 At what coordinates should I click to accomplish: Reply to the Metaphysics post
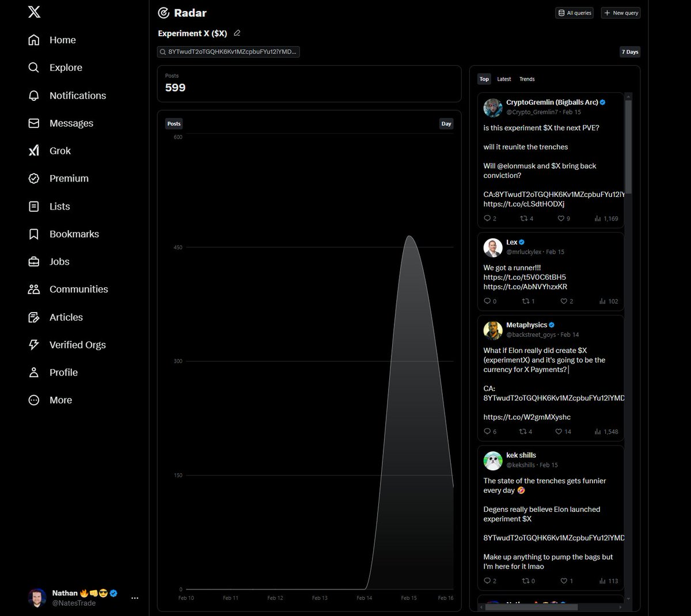coord(490,432)
